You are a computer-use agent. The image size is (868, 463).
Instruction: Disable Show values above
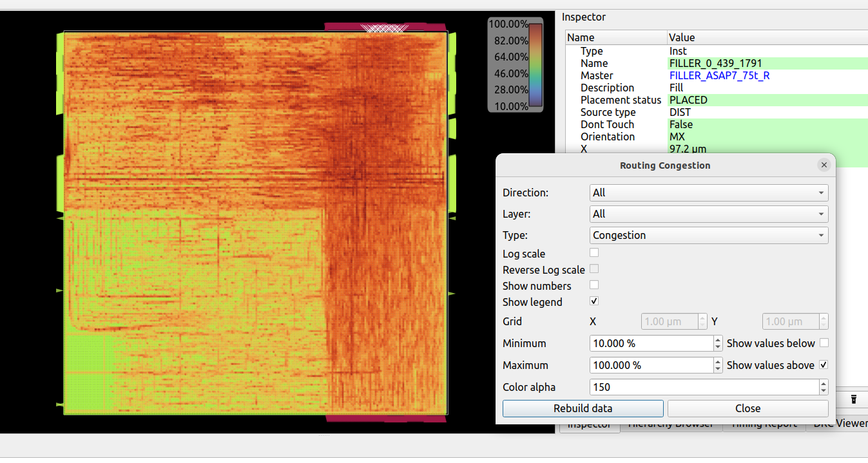pyautogui.click(x=824, y=364)
